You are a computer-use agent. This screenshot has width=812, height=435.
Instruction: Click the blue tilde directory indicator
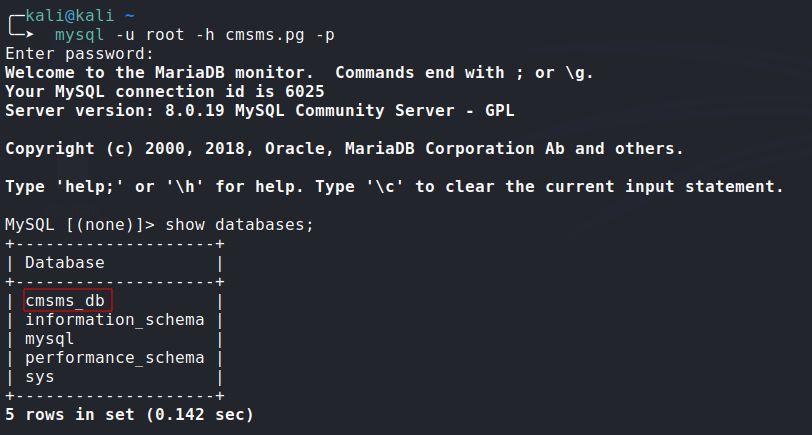point(129,16)
